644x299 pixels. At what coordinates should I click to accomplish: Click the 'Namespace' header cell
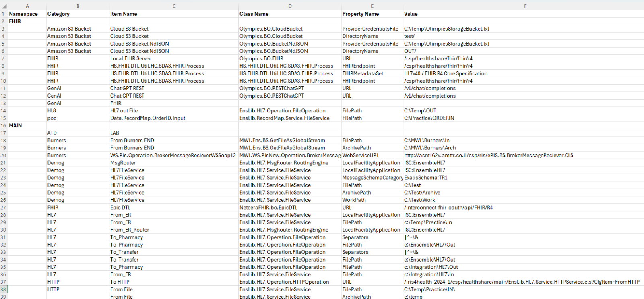pyautogui.click(x=23, y=14)
